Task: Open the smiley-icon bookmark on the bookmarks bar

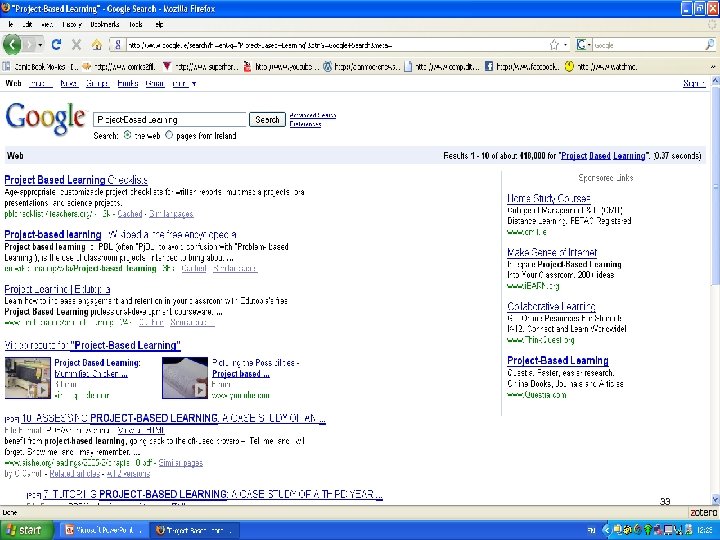Action: [x=601, y=67]
